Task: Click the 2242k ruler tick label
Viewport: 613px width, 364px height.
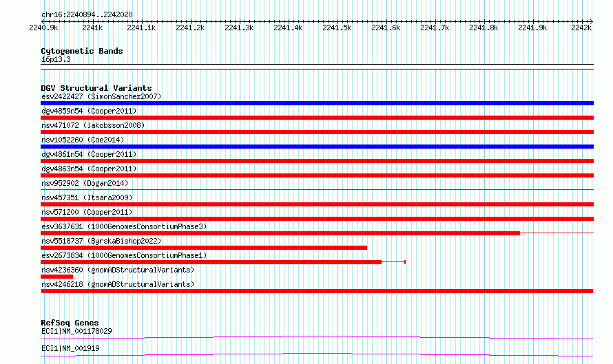Action: coord(581,28)
